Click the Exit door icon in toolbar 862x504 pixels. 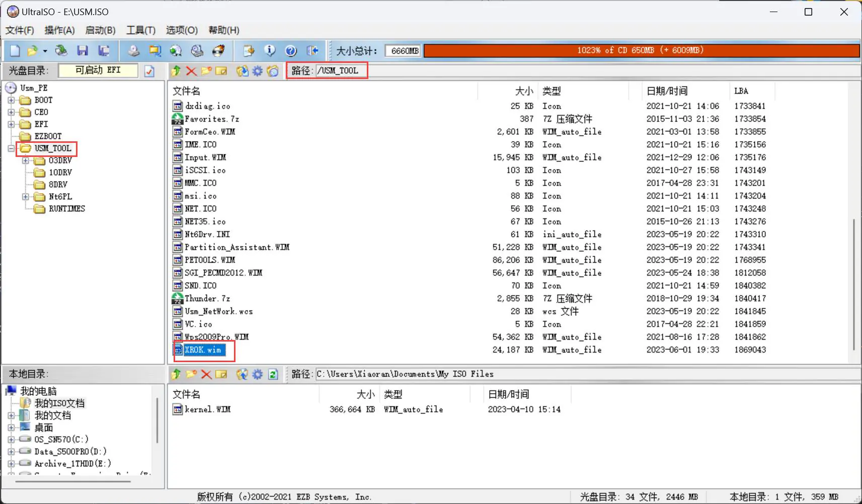pyautogui.click(x=312, y=51)
